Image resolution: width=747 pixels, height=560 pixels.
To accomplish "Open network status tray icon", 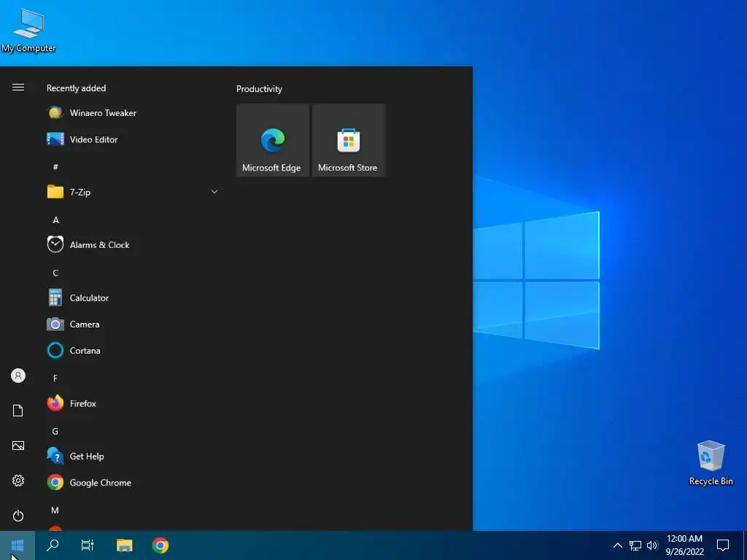I will point(635,545).
